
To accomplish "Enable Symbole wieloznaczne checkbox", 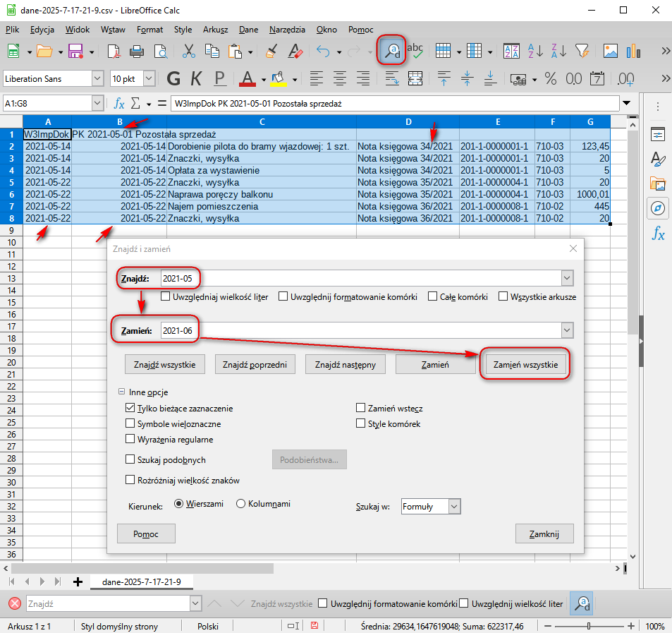I will [130, 423].
